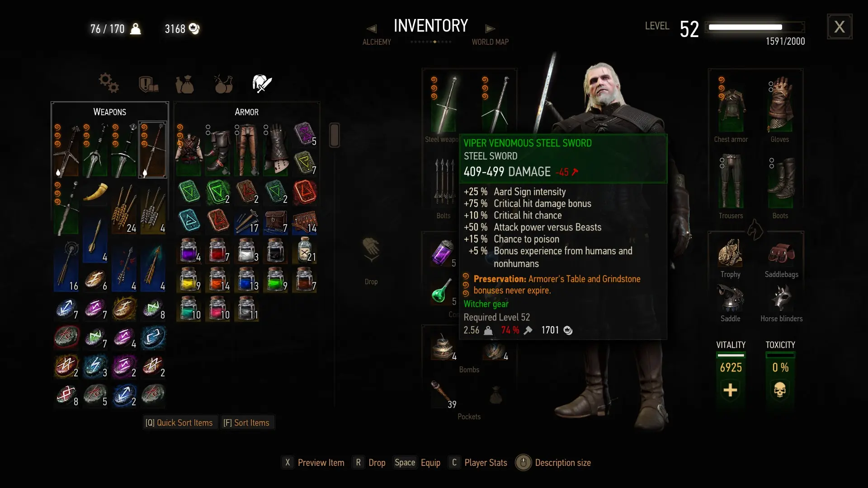Click the Gloves equipment slot
The image size is (868, 488).
[x=780, y=104]
